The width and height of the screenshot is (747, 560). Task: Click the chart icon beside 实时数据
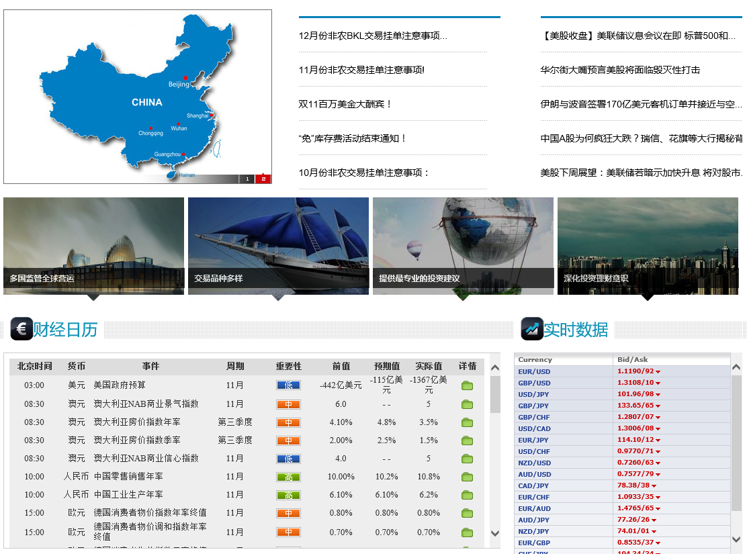532,328
